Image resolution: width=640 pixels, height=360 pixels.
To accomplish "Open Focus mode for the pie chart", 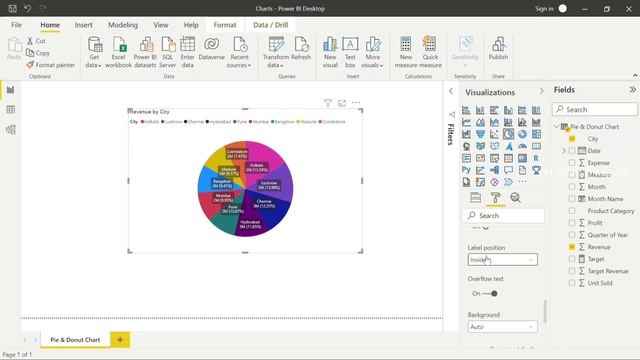I will point(342,103).
